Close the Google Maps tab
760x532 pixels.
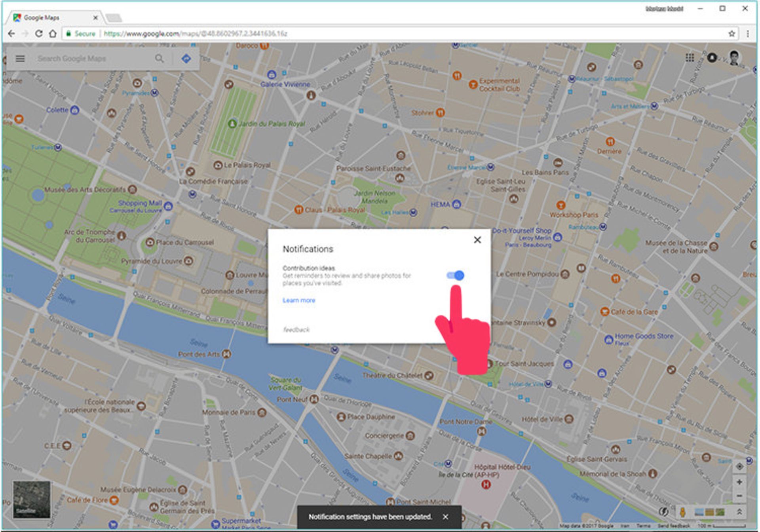click(95, 18)
